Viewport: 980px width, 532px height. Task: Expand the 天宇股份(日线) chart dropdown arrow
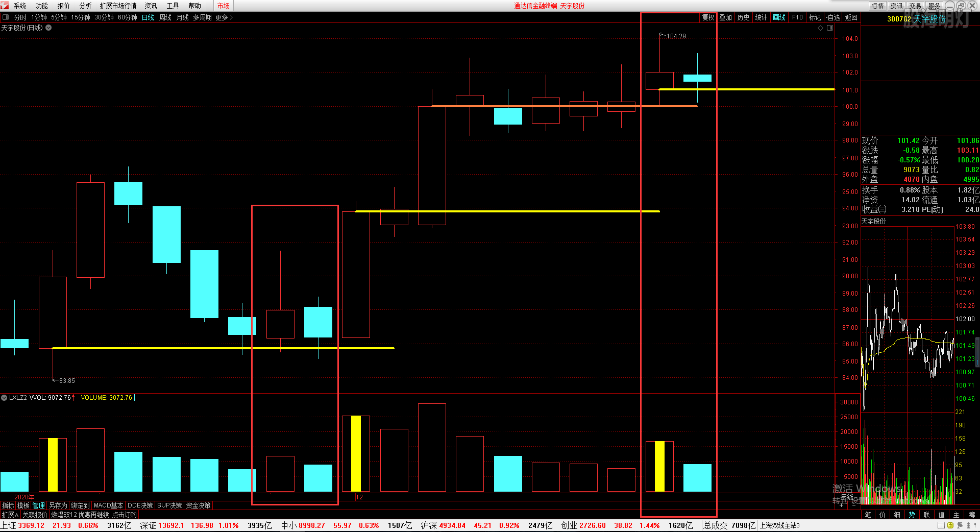tap(48, 28)
